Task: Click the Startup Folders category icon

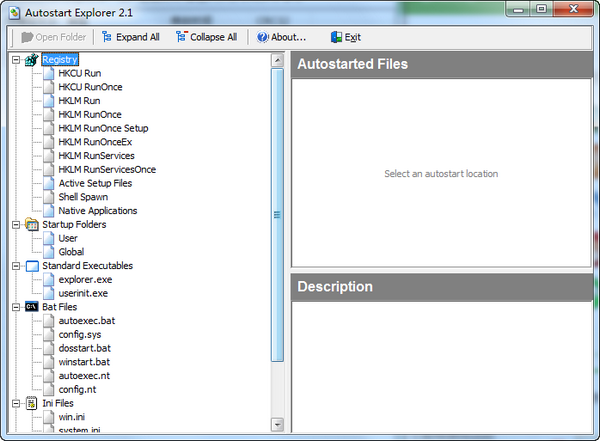Action: (x=31, y=225)
